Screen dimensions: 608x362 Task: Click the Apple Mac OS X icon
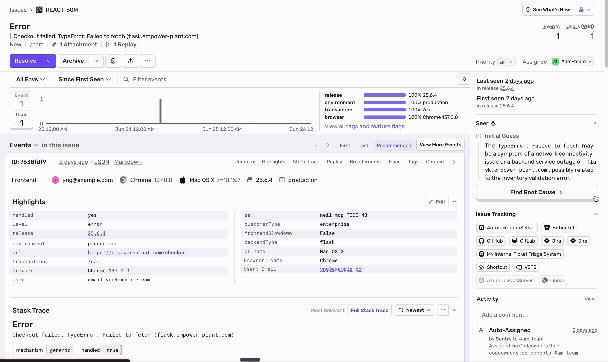point(182,180)
